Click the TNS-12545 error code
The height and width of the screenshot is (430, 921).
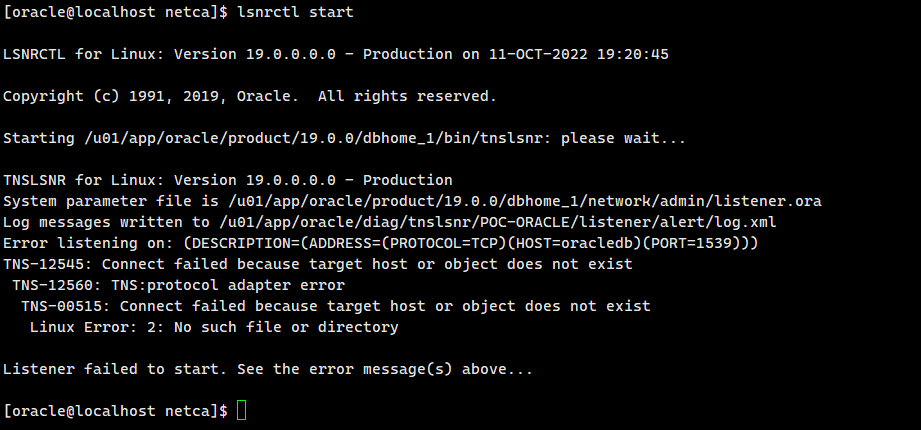[x=43, y=264]
